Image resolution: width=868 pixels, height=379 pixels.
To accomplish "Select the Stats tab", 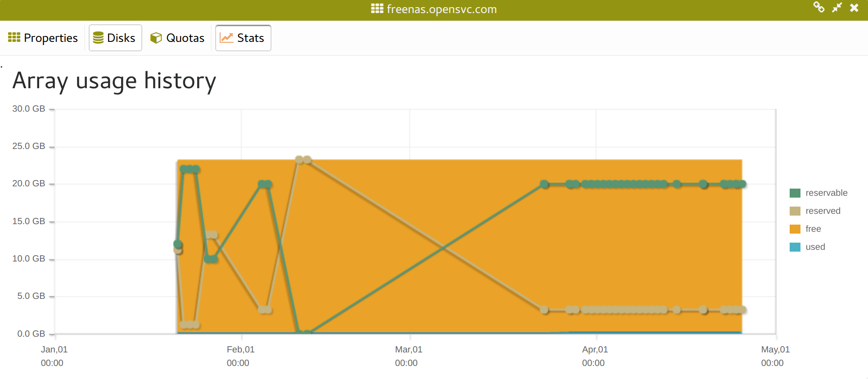I will pos(250,38).
